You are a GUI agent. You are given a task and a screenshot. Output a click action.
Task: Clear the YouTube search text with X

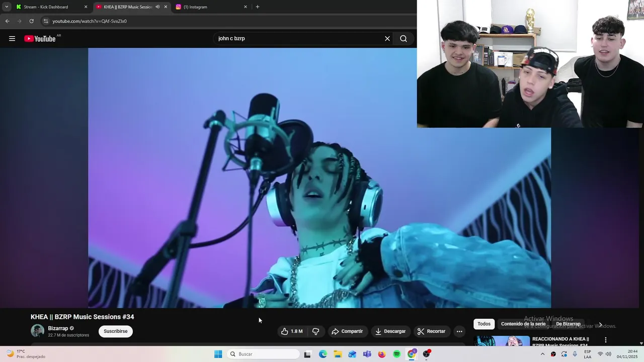pyautogui.click(x=387, y=39)
